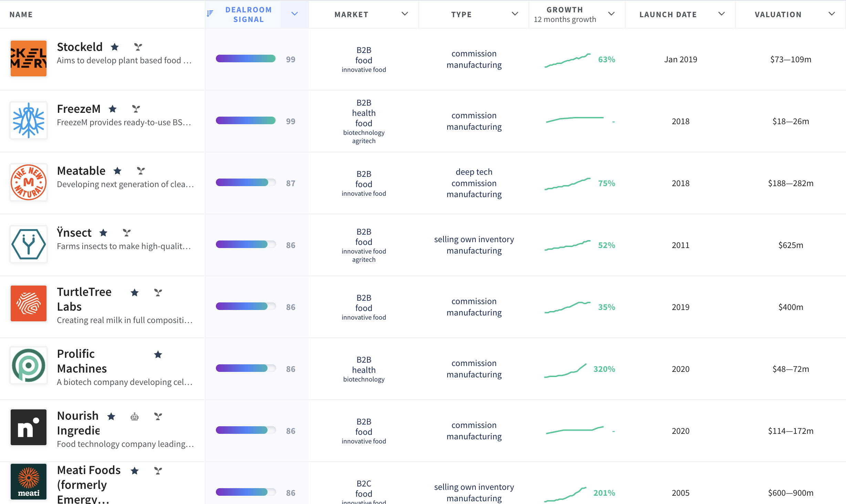Click the sprout icon next to Stockeld
The height and width of the screenshot is (504, 846).
138,47
